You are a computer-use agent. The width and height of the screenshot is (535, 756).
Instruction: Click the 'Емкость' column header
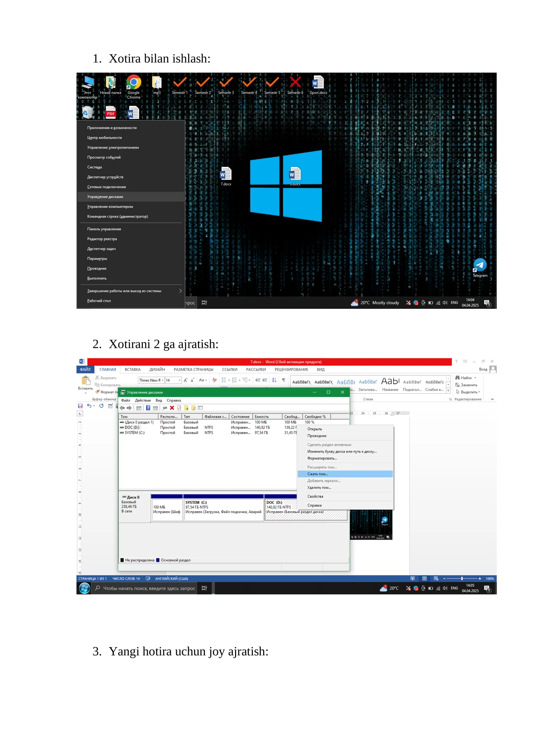pos(267,417)
